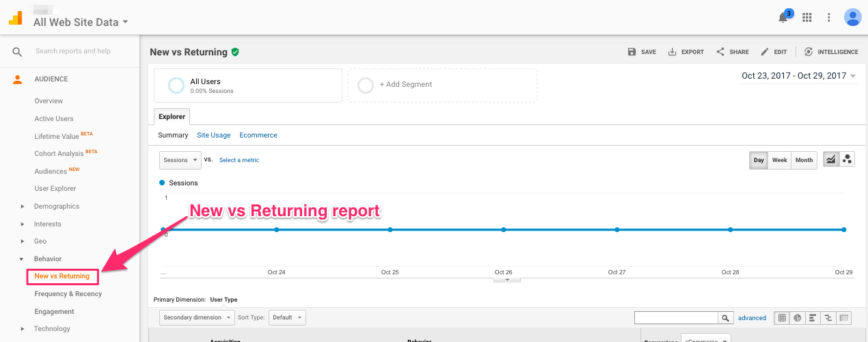Focus the Search reports and help field

tap(73, 51)
